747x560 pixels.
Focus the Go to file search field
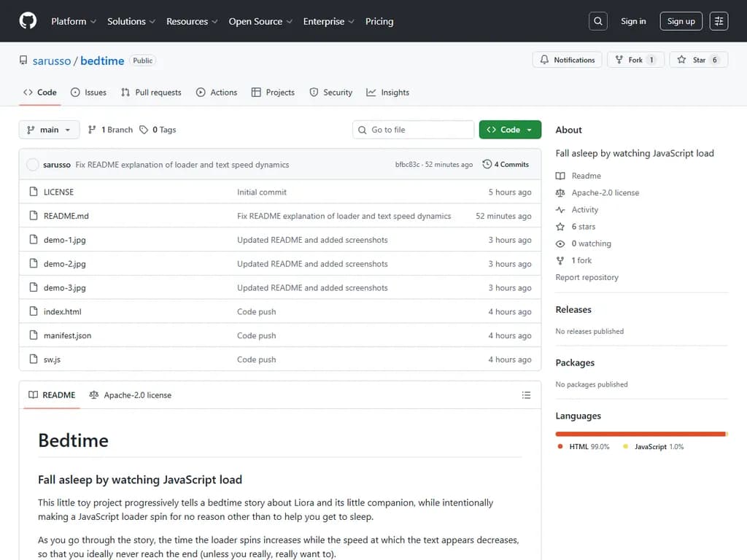414,130
